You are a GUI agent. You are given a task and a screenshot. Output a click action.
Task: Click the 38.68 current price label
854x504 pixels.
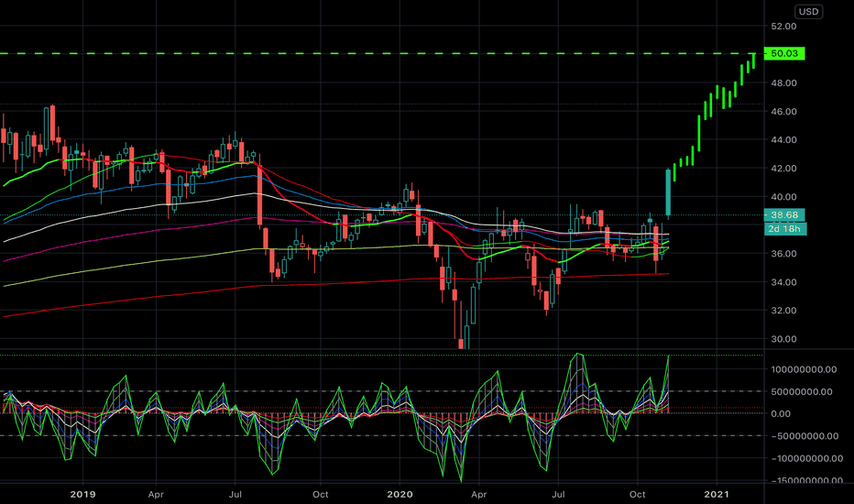784,214
